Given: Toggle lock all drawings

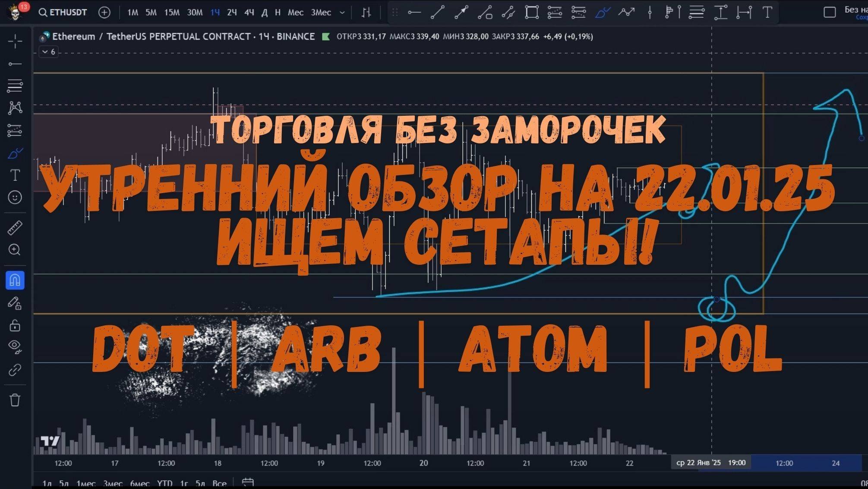Looking at the screenshot, I should click(15, 325).
